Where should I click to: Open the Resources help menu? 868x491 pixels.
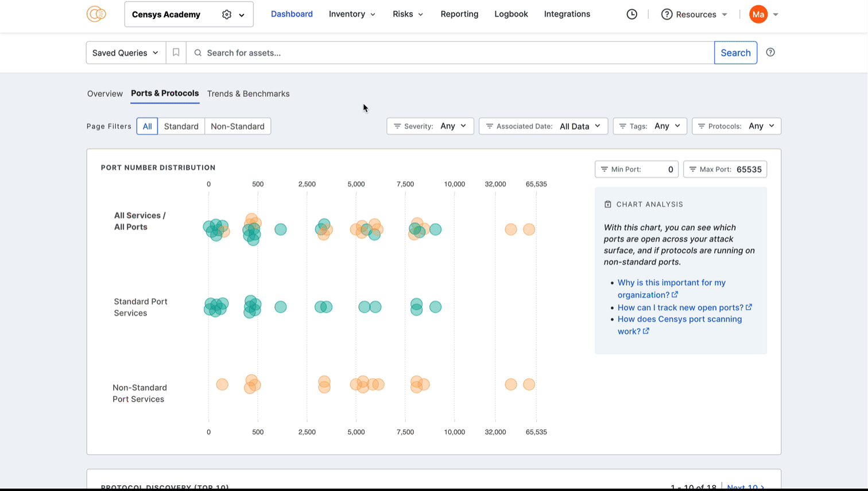695,14
